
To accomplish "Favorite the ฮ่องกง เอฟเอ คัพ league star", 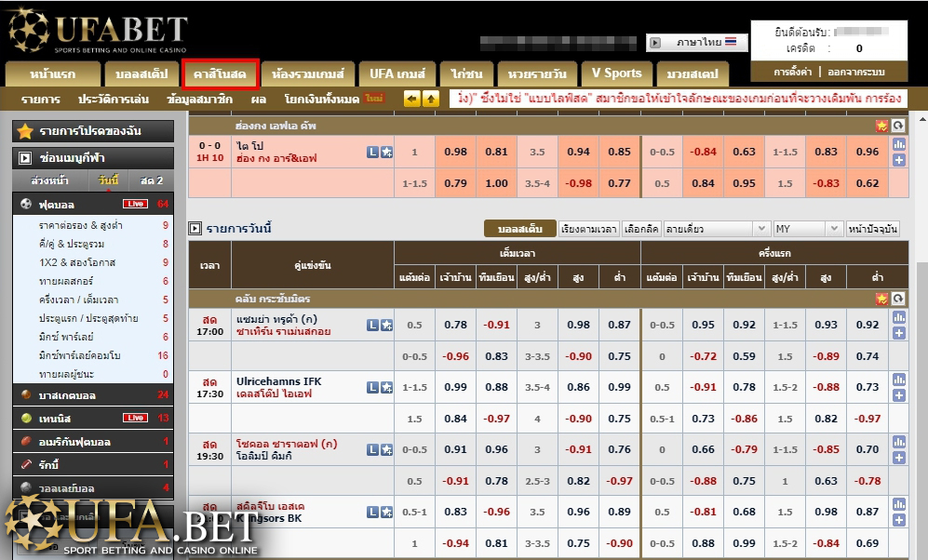I will tap(881, 126).
